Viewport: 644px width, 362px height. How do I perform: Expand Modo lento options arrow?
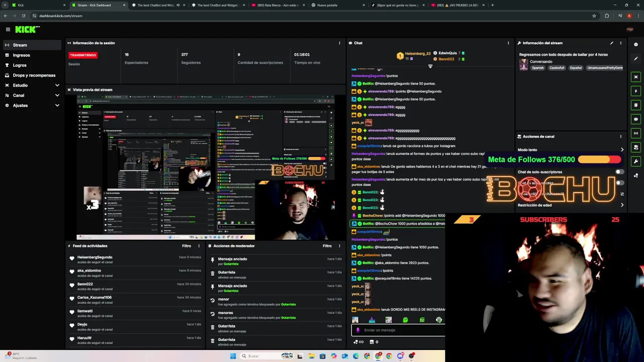[x=622, y=150]
